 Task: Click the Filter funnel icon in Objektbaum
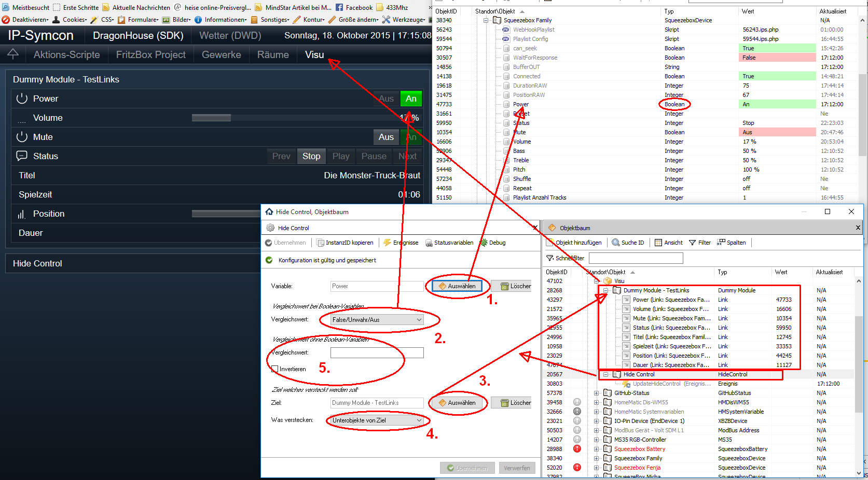(x=692, y=243)
